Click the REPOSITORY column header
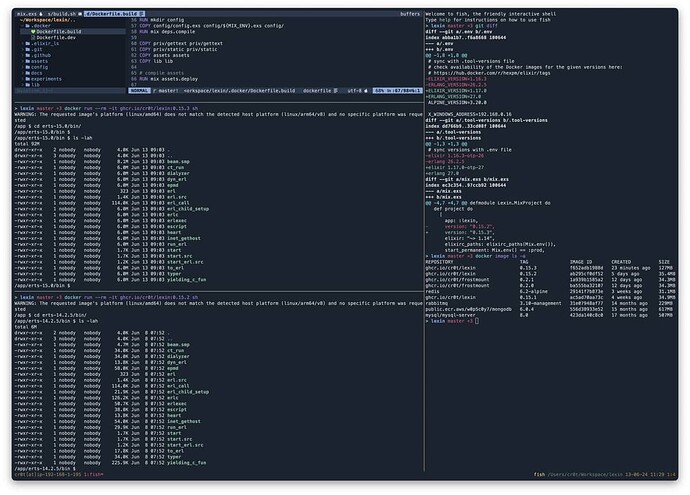Image resolution: width=690 pixels, height=495 pixels. click(x=439, y=262)
